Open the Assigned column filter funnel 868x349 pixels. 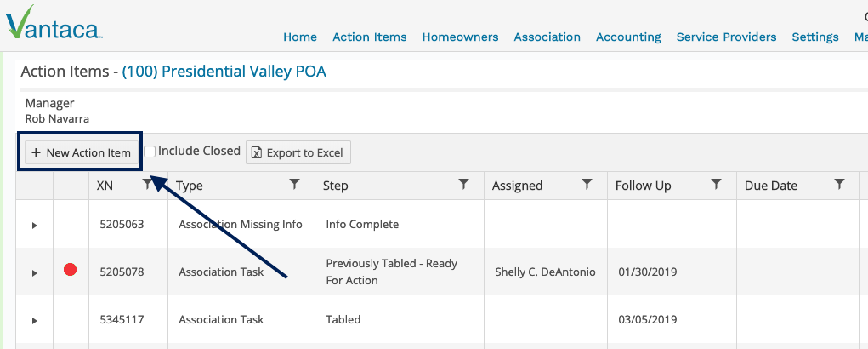click(587, 185)
